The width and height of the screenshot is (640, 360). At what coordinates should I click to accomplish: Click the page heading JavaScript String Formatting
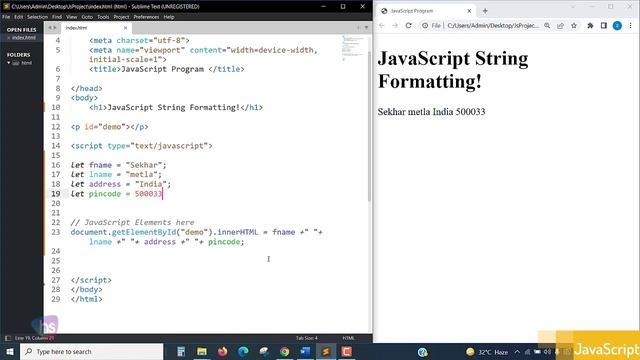tap(453, 69)
